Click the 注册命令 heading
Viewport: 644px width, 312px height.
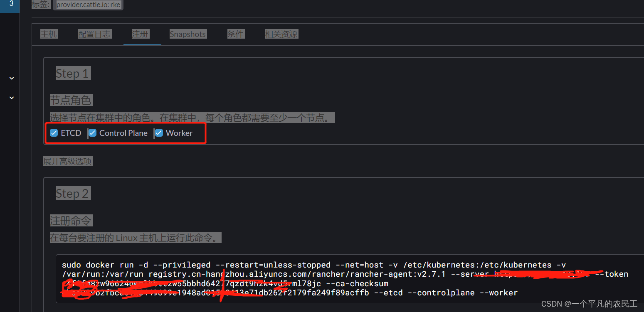71,220
